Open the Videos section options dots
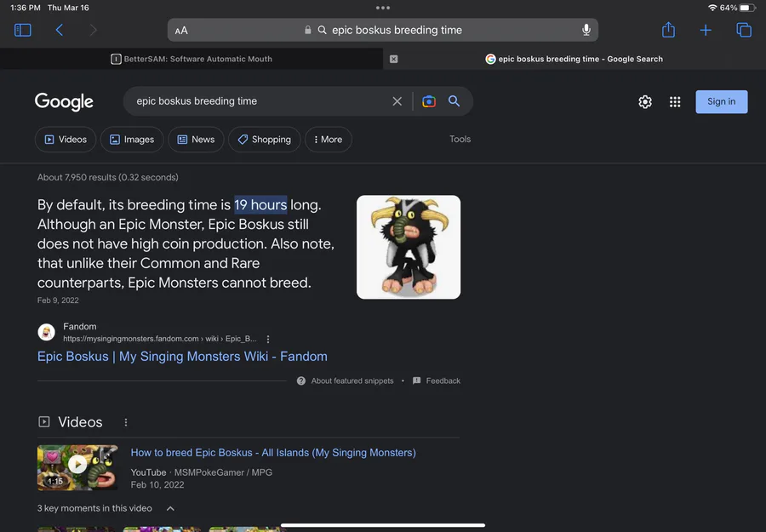 [126, 422]
